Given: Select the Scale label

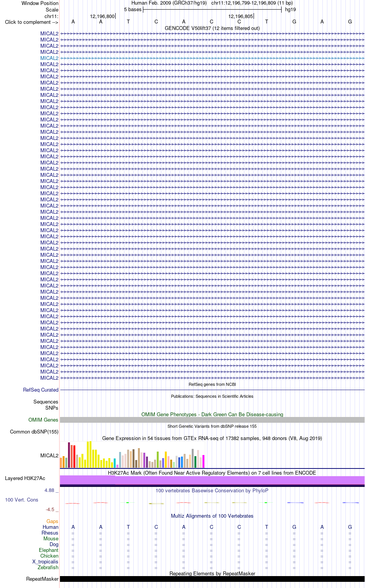Looking at the screenshot, I should [52, 10].
